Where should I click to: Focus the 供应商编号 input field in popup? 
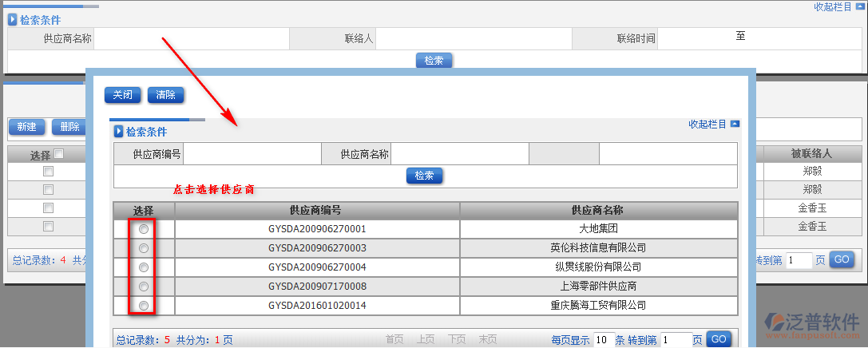252,154
